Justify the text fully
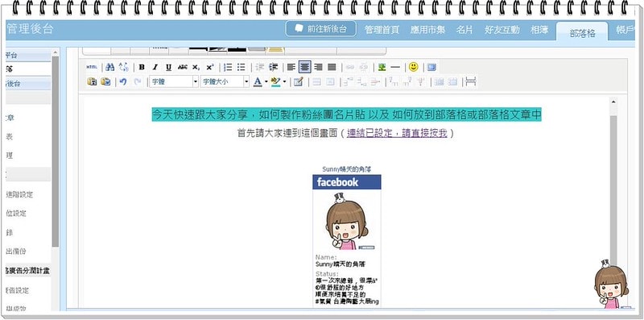 (x=332, y=67)
